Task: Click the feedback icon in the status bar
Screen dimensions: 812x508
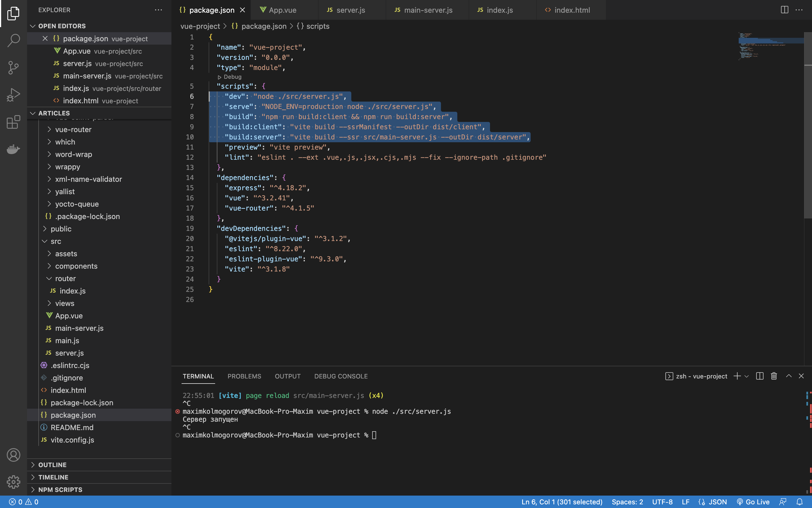Action: 782,502
